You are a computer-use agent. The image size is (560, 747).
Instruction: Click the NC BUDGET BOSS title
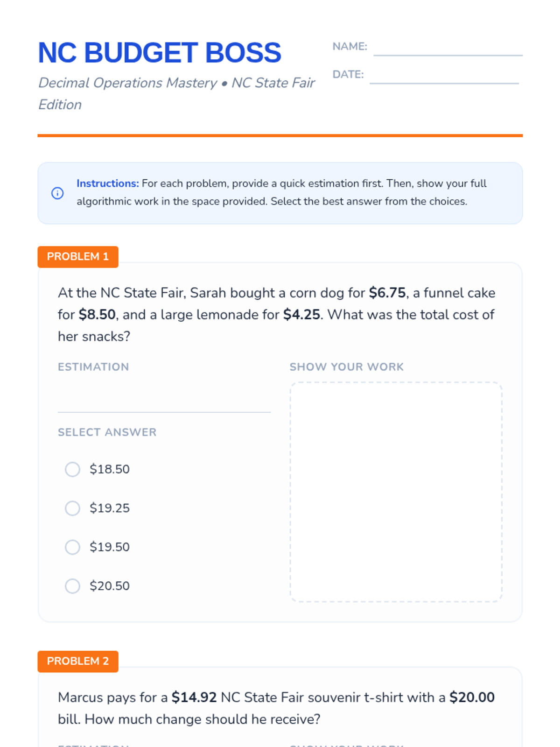(x=160, y=52)
